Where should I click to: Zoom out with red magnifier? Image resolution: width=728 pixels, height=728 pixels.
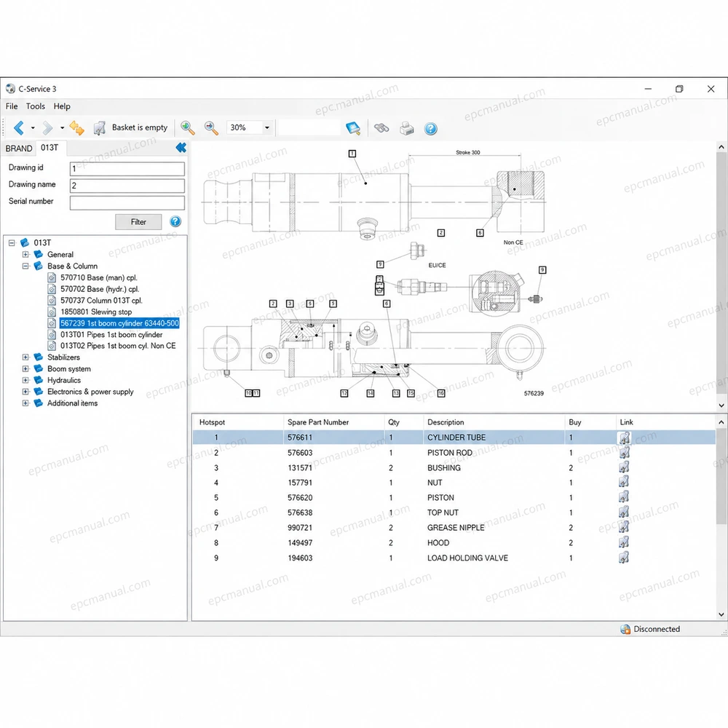(211, 127)
